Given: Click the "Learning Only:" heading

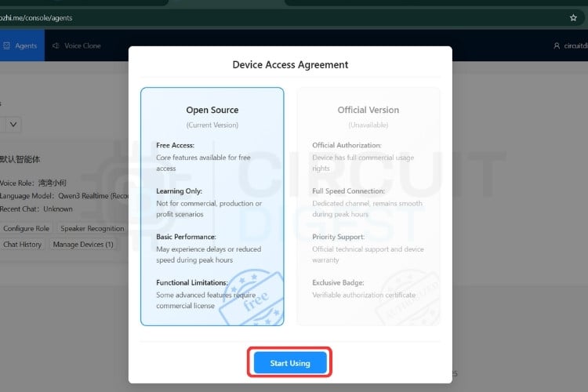Looking at the screenshot, I should pyautogui.click(x=180, y=191).
